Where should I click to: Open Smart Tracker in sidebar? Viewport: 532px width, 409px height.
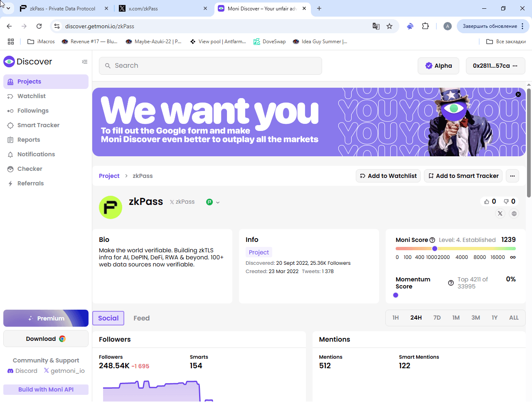pos(46,125)
